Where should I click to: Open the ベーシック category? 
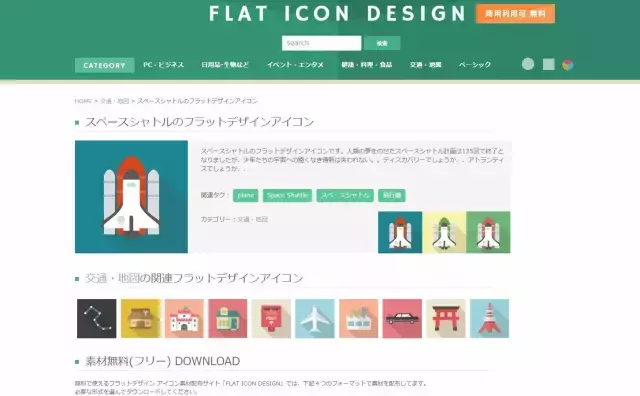(x=475, y=65)
